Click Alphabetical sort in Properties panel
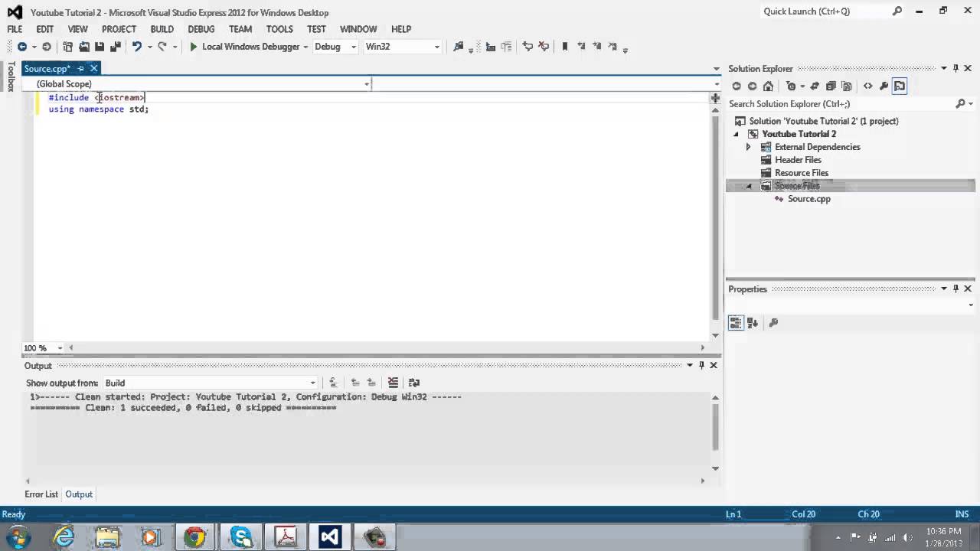The height and width of the screenshot is (551, 980). pyautogui.click(x=753, y=323)
